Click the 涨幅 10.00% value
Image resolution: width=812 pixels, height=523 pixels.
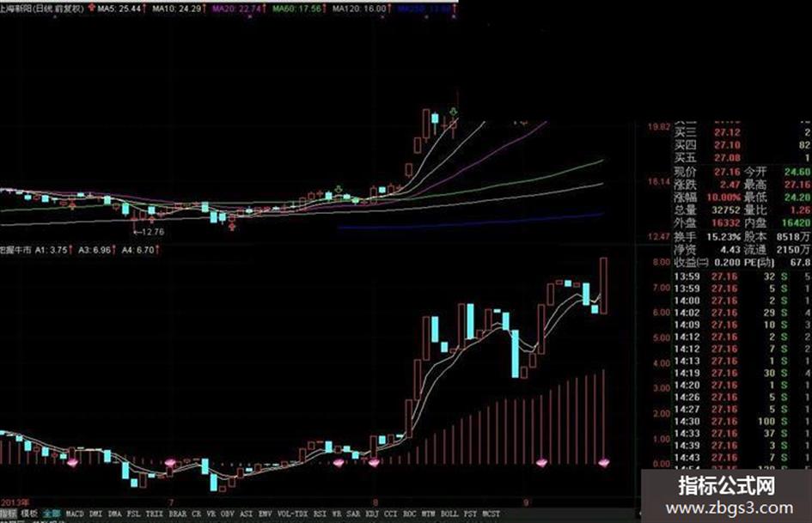[723, 198]
